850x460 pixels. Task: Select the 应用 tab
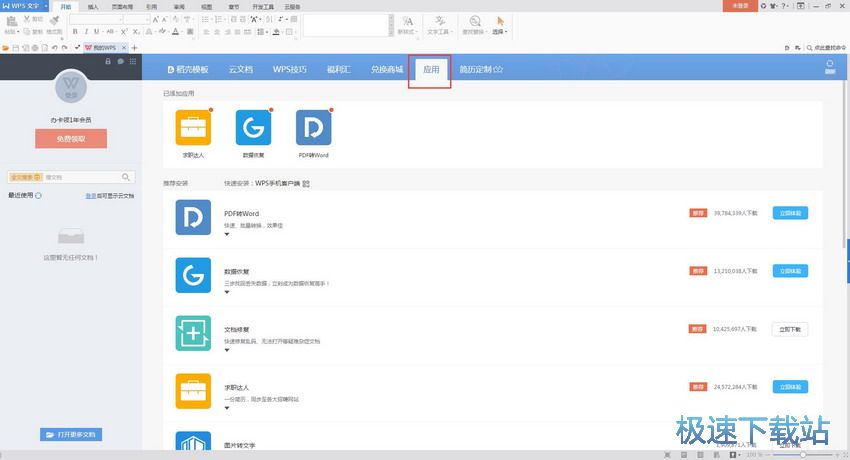(431, 69)
